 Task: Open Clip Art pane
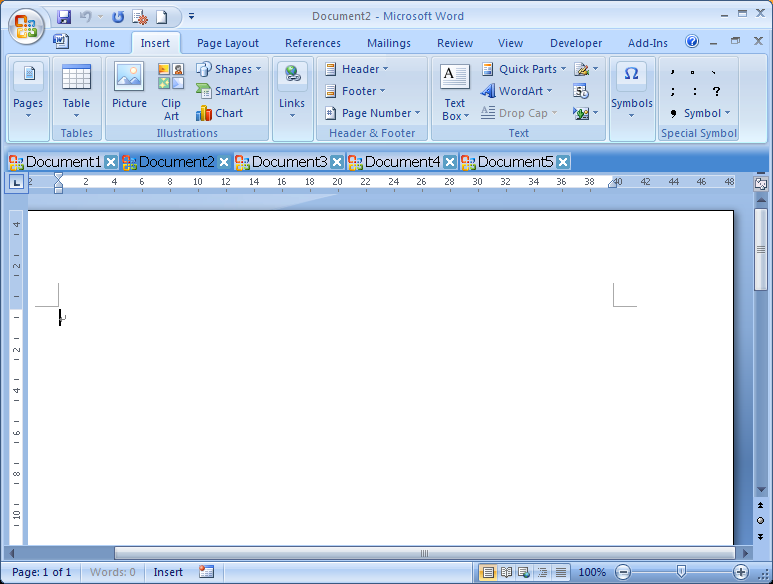[171, 87]
